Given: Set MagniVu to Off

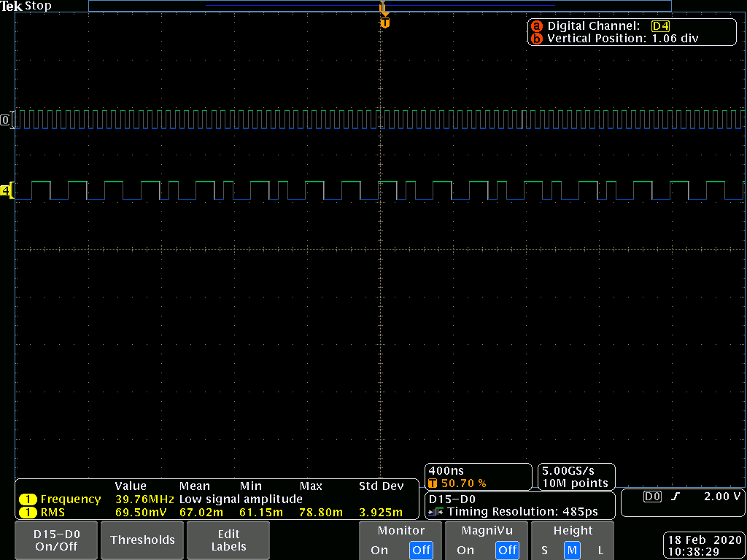Looking at the screenshot, I should tap(507, 550).
